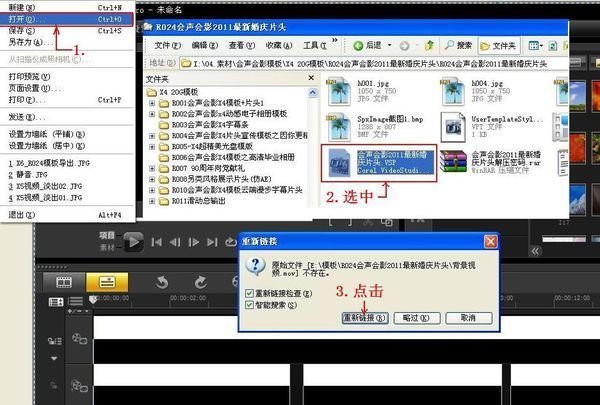Open the 查看(V) menu in Explorer
This screenshot has width=600, height=405.
(241, 46)
